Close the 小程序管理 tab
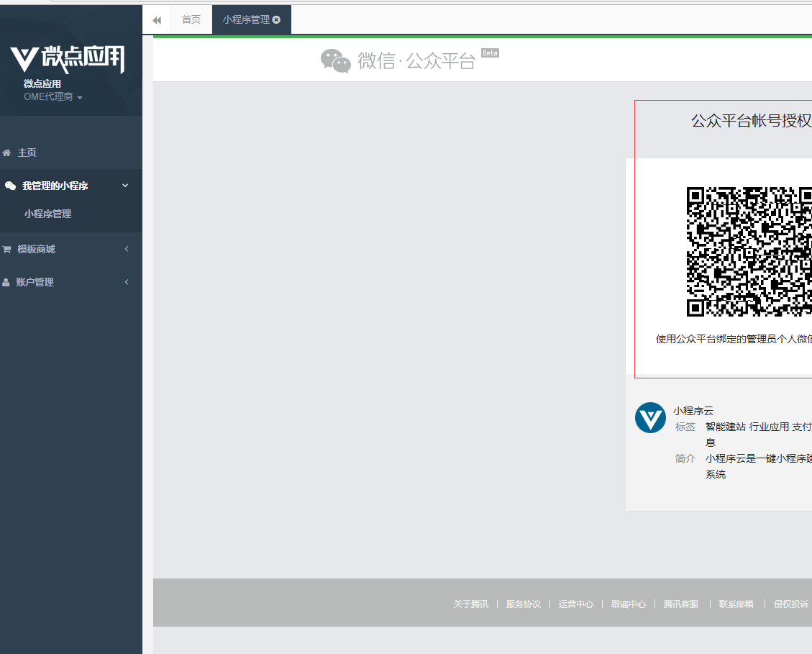This screenshot has height=654, width=812. click(x=277, y=20)
